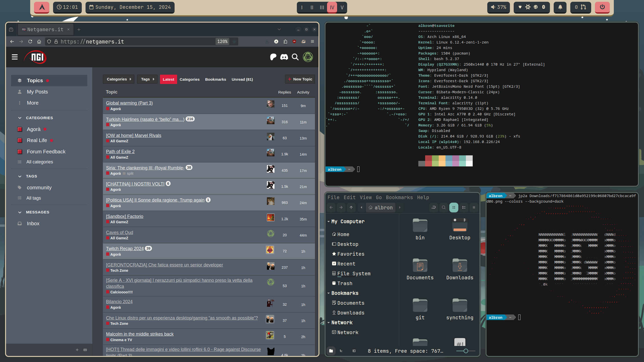Select the Bookmarks forum tab

216,79
